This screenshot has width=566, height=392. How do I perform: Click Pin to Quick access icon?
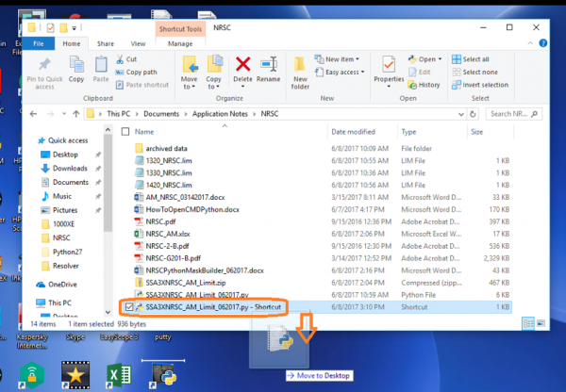pyautogui.click(x=45, y=70)
